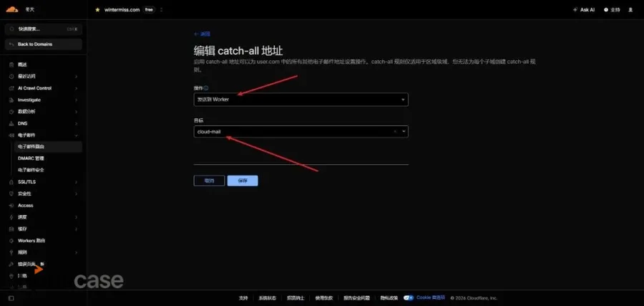Screen dimensions: 644x306
Task: Open the cloud-mail target dropdown
Action: [x=301, y=132]
